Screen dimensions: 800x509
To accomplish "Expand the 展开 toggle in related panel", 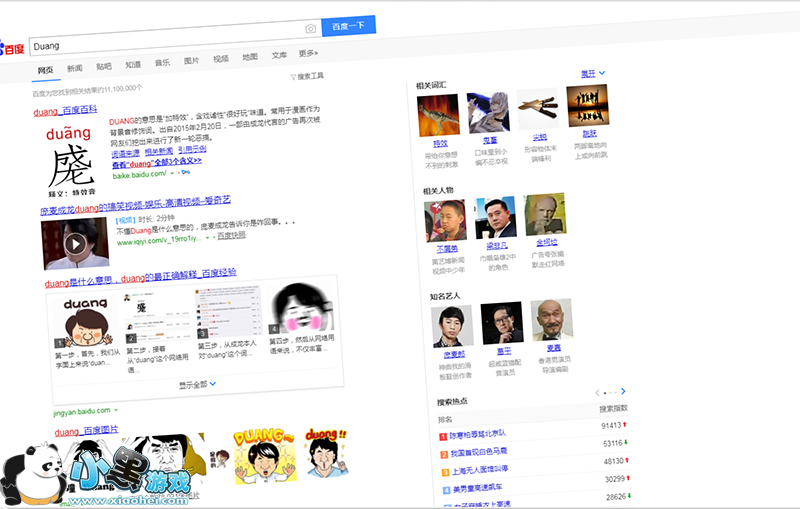I will [x=593, y=73].
